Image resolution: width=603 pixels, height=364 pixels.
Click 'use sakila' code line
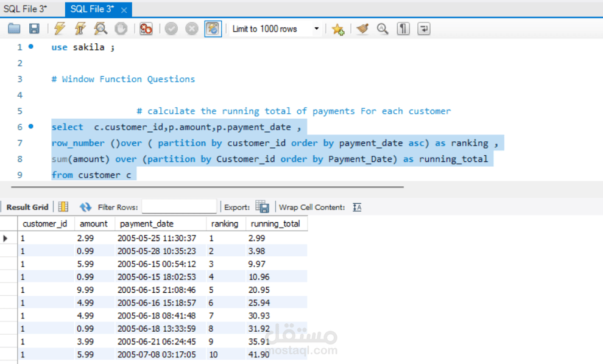83,47
